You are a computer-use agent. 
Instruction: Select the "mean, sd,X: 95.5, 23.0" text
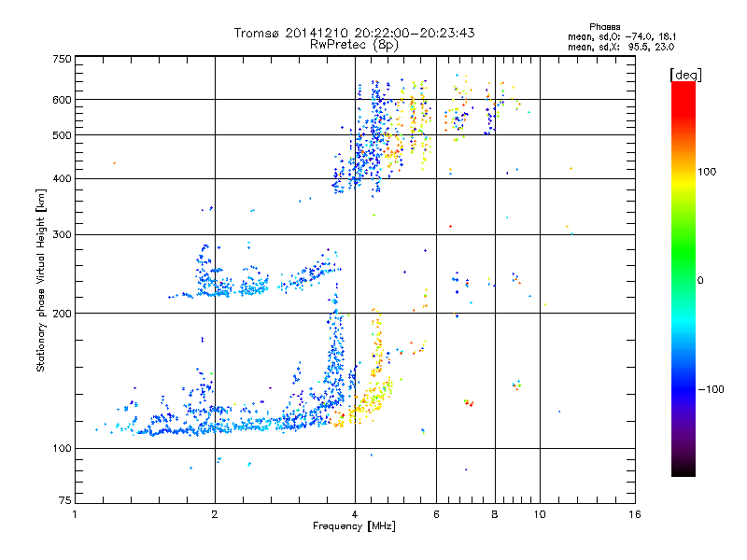[x=621, y=47]
